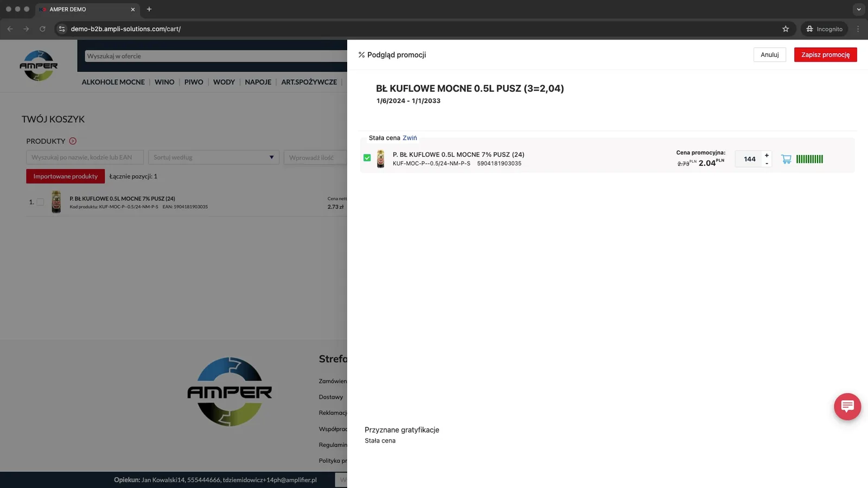
Task: Decrease quantity with minus stepper
Action: [x=767, y=163]
